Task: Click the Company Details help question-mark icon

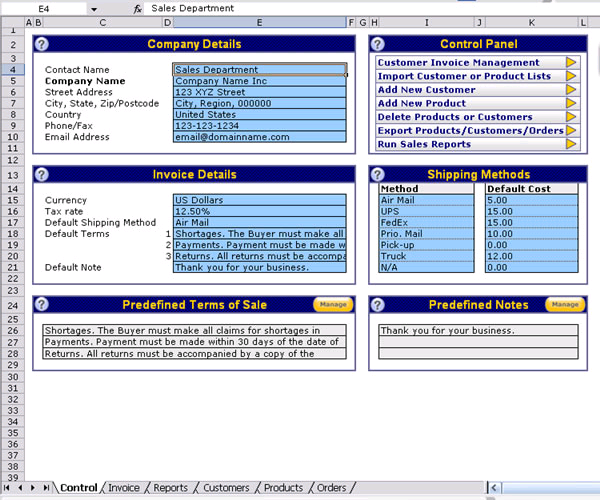Action: [41, 44]
